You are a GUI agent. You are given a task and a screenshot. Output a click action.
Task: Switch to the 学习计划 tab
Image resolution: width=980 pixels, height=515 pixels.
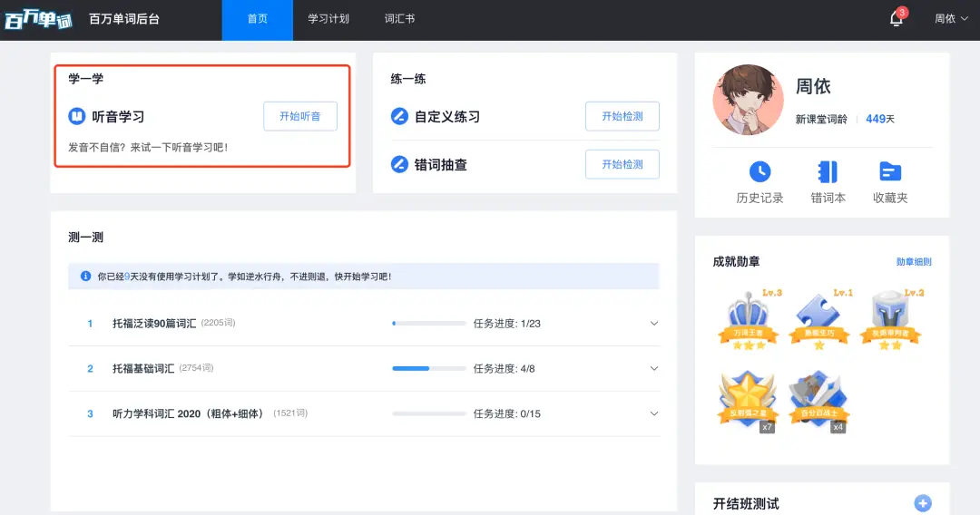(x=328, y=19)
